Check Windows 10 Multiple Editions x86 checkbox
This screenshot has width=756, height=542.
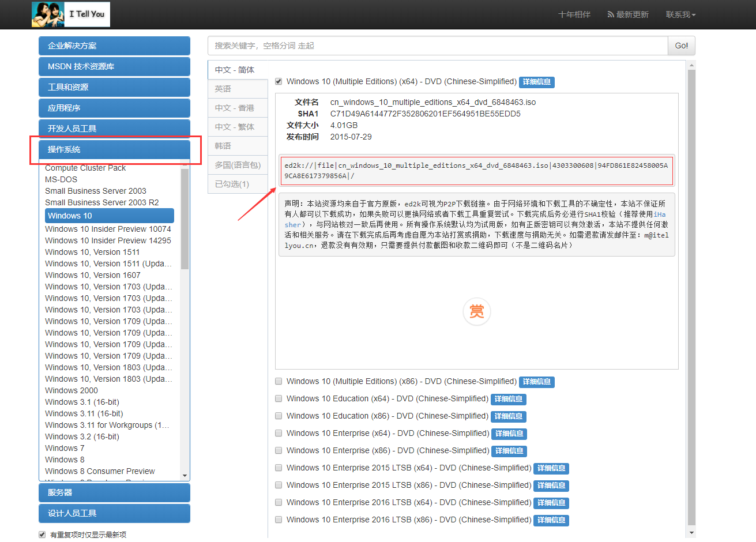(x=279, y=381)
